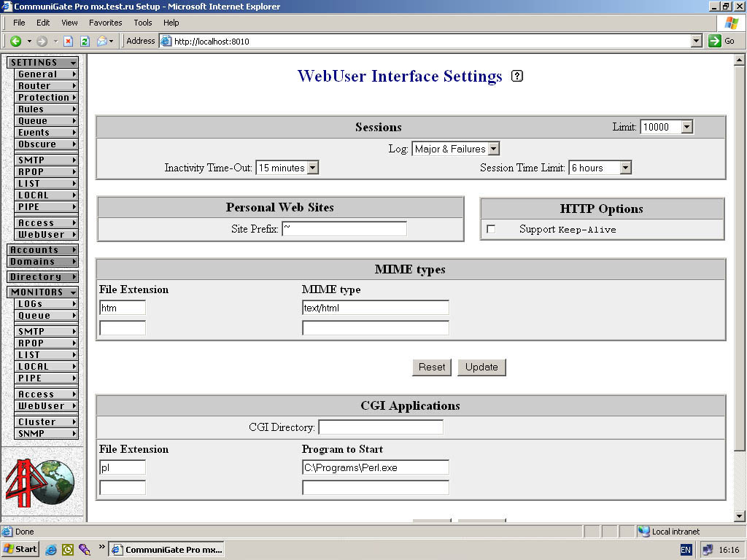
Task: Open the Tools menu
Action: (x=142, y=23)
